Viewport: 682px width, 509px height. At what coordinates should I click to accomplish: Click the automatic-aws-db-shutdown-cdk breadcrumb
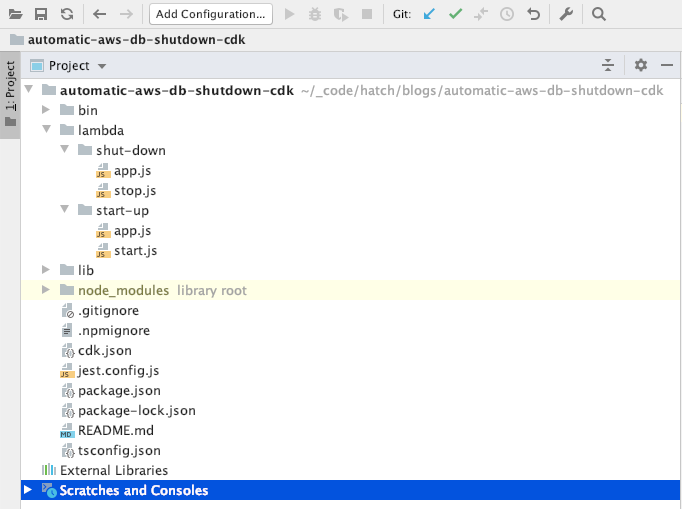(x=127, y=40)
